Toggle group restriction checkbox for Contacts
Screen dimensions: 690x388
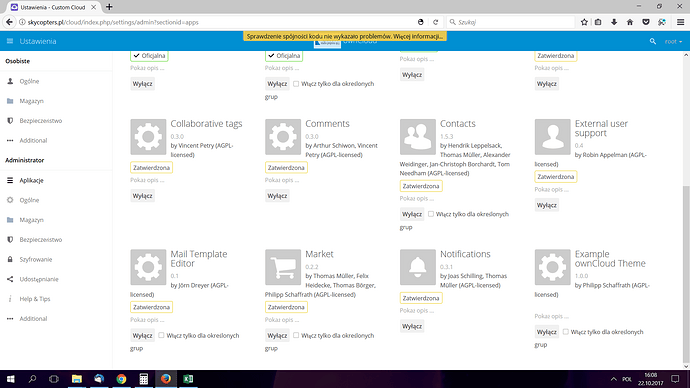(x=431, y=214)
